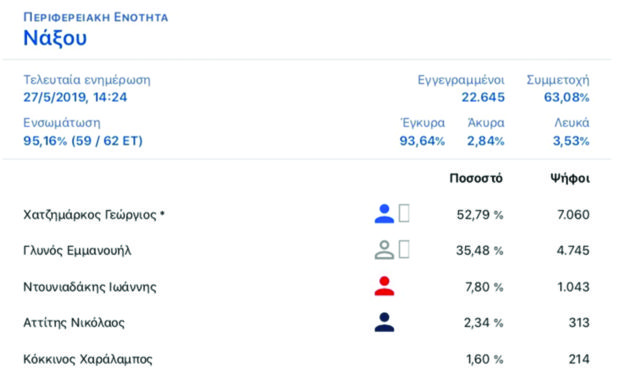Click the 7.060 votes figure
The height and width of the screenshot is (377, 620).
click(573, 215)
